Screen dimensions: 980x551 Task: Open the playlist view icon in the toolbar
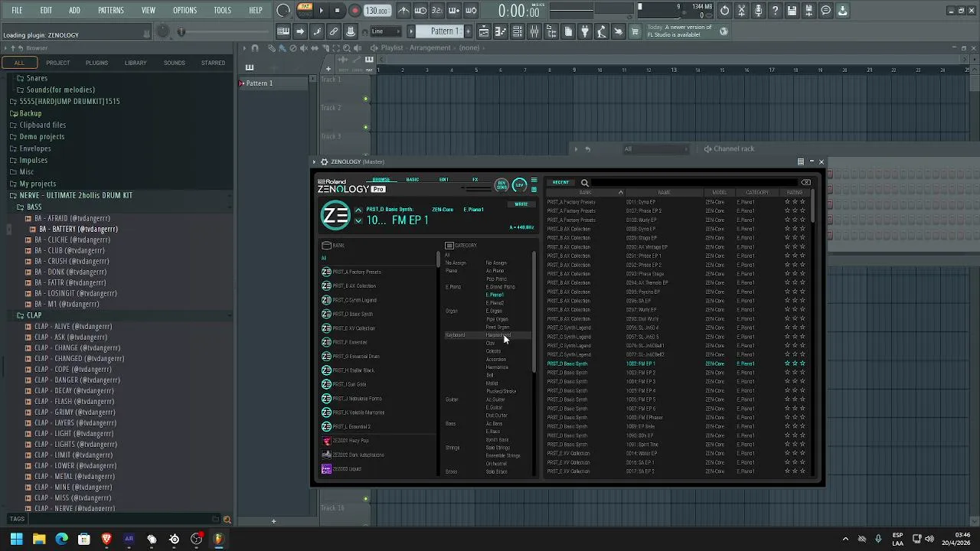click(x=484, y=31)
